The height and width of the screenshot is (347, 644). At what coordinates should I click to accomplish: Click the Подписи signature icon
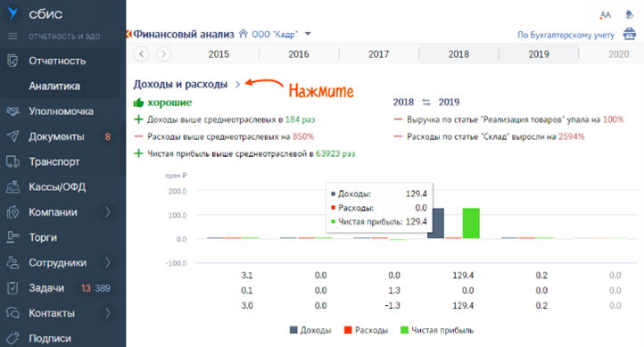click(x=12, y=338)
